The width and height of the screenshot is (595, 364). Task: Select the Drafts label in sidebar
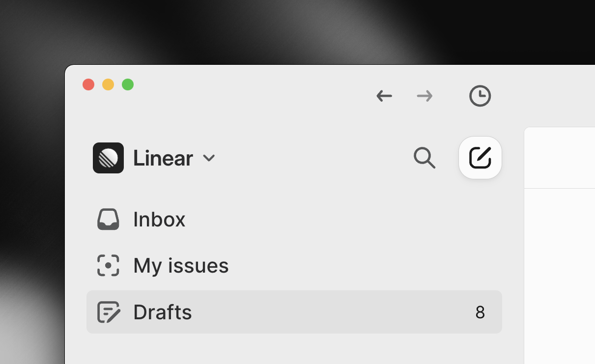tap(163, 312)
